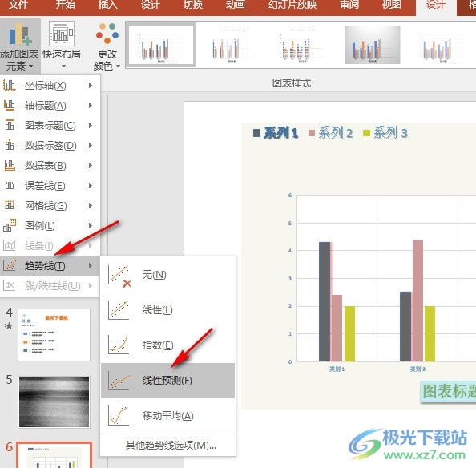Click the 图例(L) legend icon
This screenshot has width=476, height=468.
click(x=9, y=225)
